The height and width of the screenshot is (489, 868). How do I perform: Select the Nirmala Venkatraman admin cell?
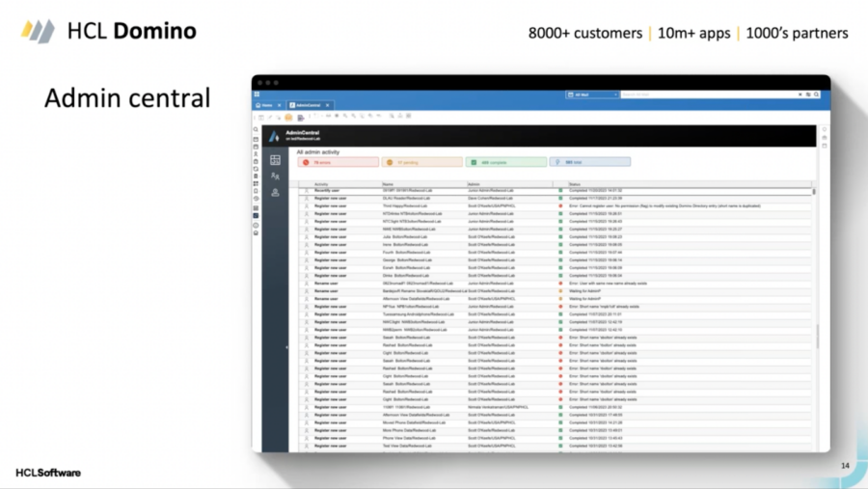tap(499, 408)
